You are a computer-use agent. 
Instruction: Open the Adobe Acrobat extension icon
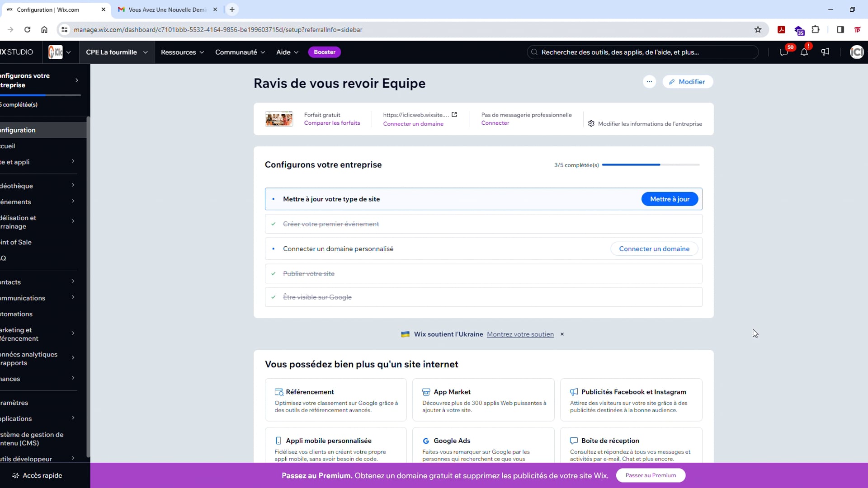[781, 30]
